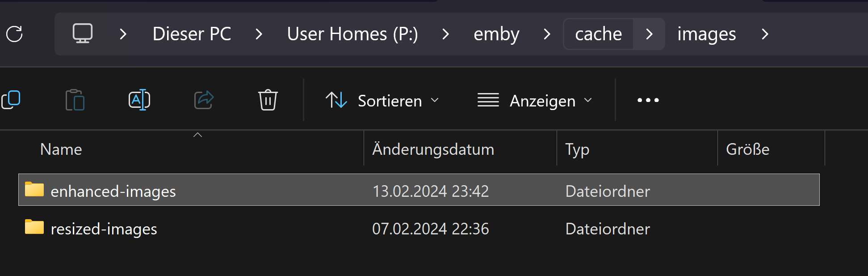Screen dimensions: 868x276
Task: Select the enhanced-images folder
Action: pos(113,191)
